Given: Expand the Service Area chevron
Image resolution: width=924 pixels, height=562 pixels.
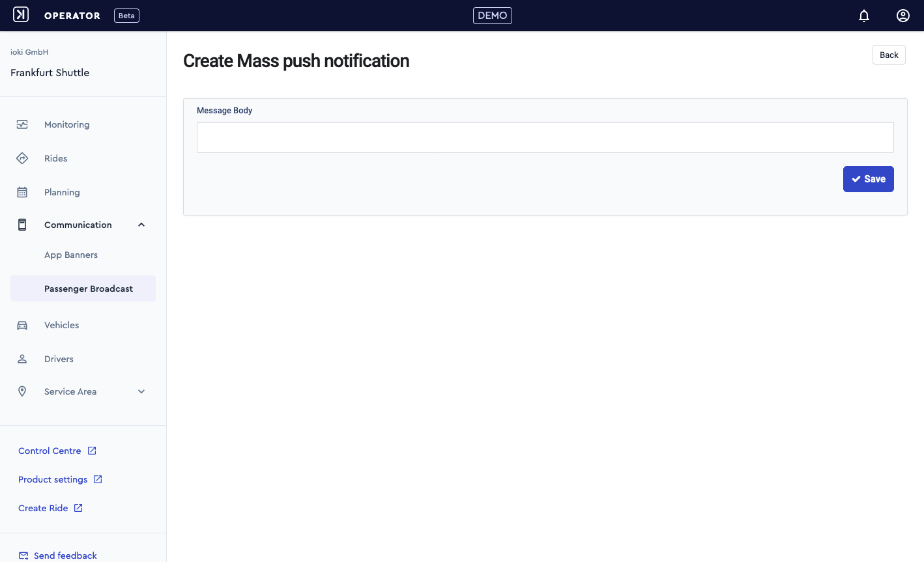Looking at the screenshot, I should pos(141,391).
